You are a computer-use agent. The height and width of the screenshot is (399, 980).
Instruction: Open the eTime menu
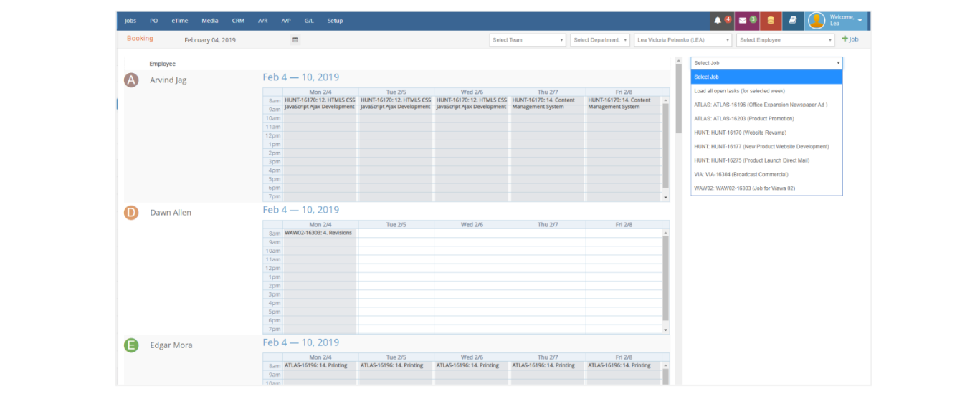[180, 21]
